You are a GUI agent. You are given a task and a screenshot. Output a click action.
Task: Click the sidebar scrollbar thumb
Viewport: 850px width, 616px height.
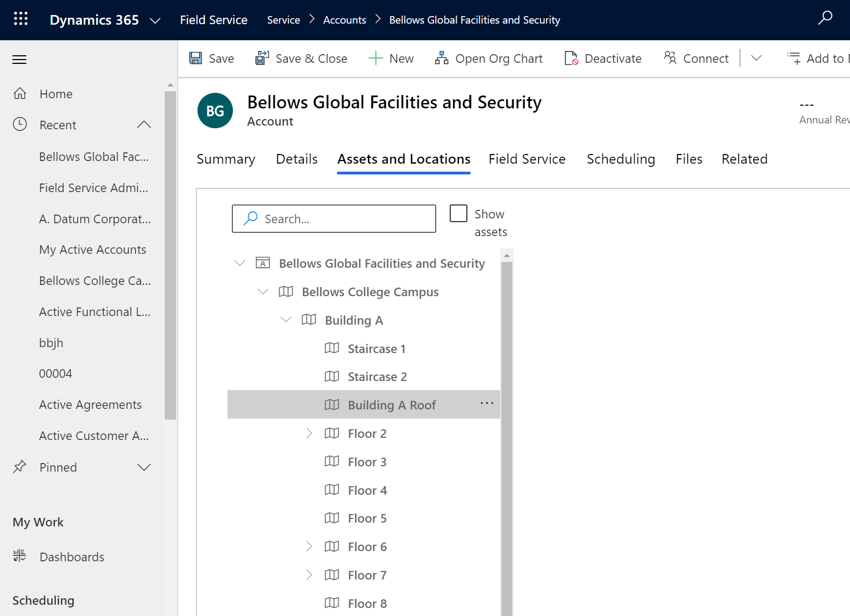(170, 255)
